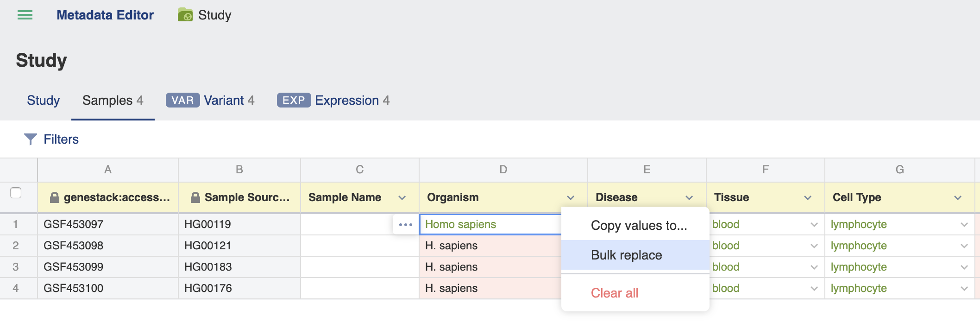The image size is (980, 329).
Task: Click the three-dots cell actions icon
Action: pos(406,225)
